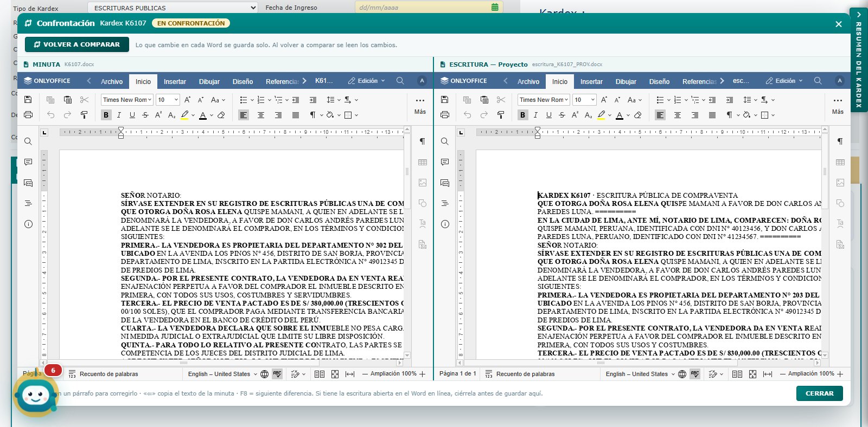Click the paste icon in the ESCRITURA toolbar
This screenshot has width=868, height=427.
tap(484, 100)
